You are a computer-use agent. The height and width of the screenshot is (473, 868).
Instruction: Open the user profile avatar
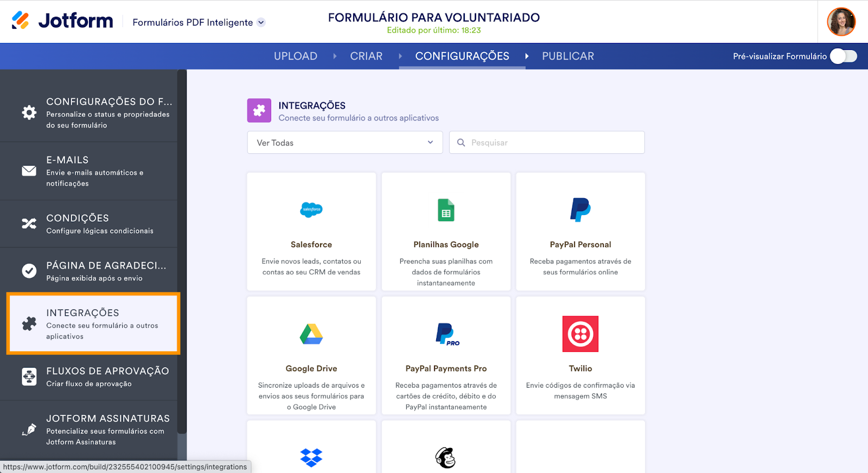(841, 22)
